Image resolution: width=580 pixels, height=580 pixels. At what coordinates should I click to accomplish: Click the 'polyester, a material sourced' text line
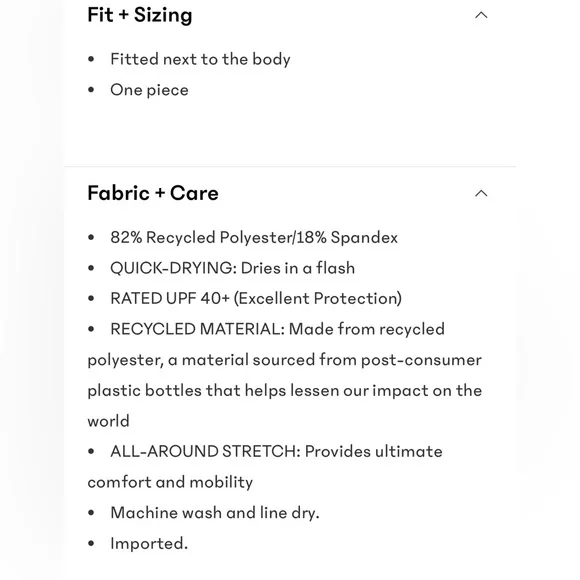coord(284,360)
